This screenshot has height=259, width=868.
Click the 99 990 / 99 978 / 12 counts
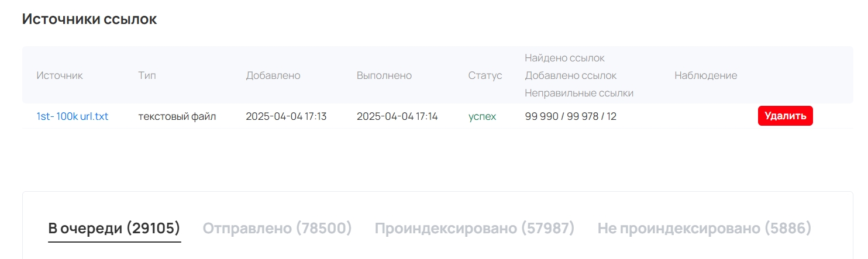coord(570,116)
